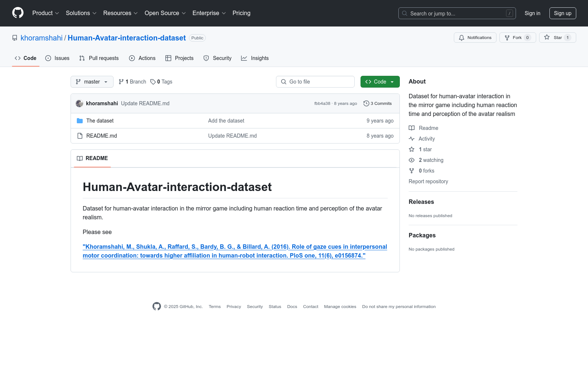The width and height of the screenshot is (588, 368).
Task: Expand the Solutions dropdown
Action: click(x=81, y=13)
